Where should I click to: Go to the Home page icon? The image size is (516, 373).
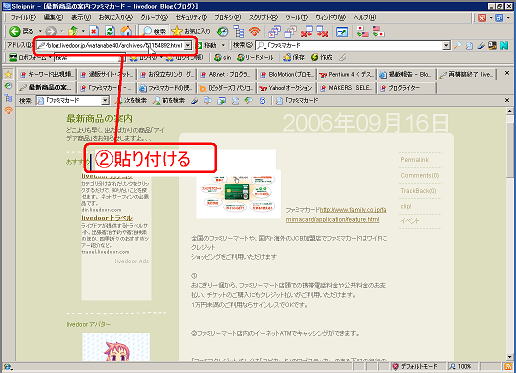(x=126, y=31)
